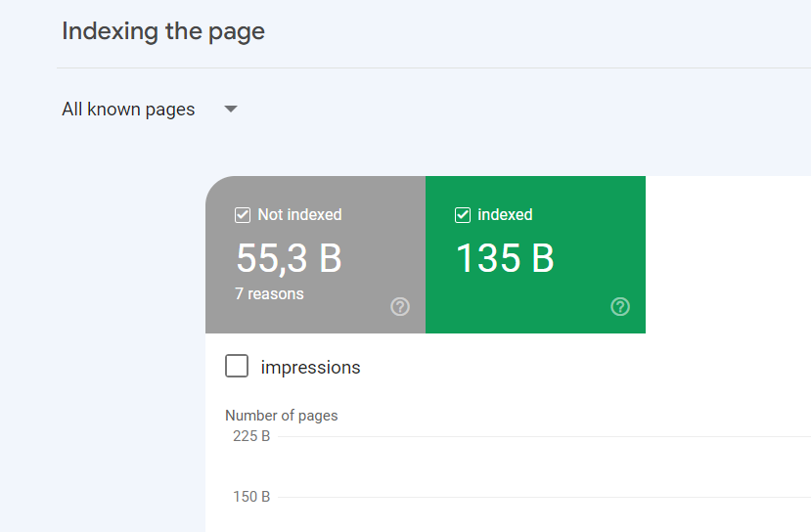Click the 'impressions' label text
811x532 pixels.
[310, 368]
